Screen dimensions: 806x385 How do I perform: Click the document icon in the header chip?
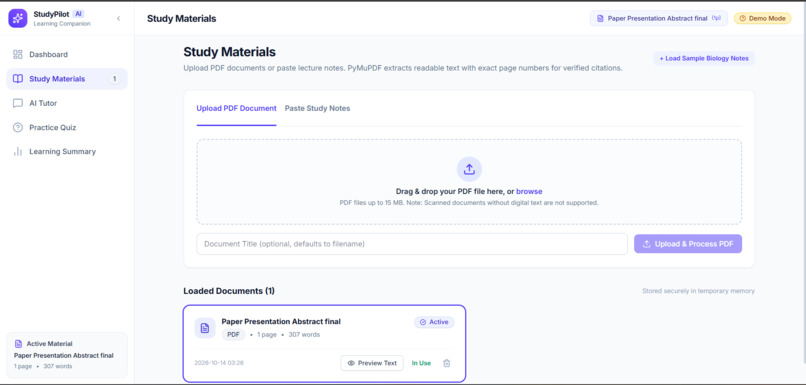[x=600, y=19]
